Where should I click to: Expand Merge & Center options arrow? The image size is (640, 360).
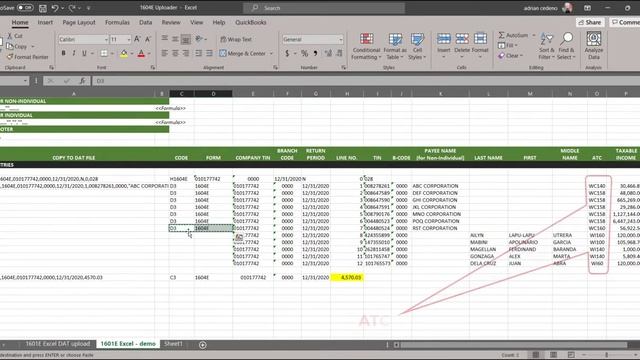[x=271, y=53]
